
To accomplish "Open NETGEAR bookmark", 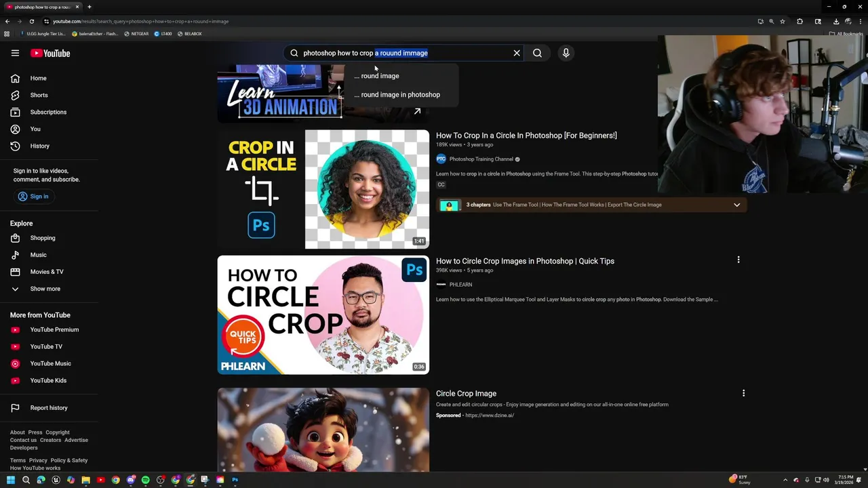I will pos(136,34).
